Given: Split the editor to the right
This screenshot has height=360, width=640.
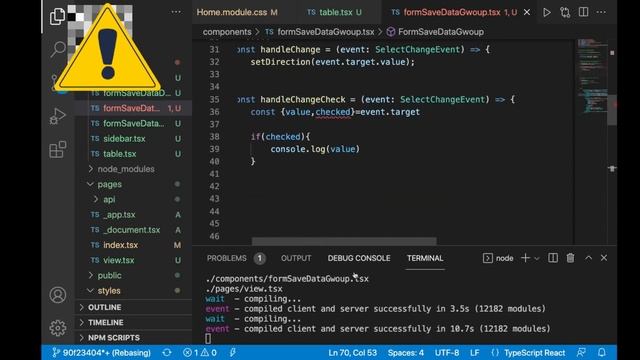Looking at the screenshot, I should pos(583,12).
